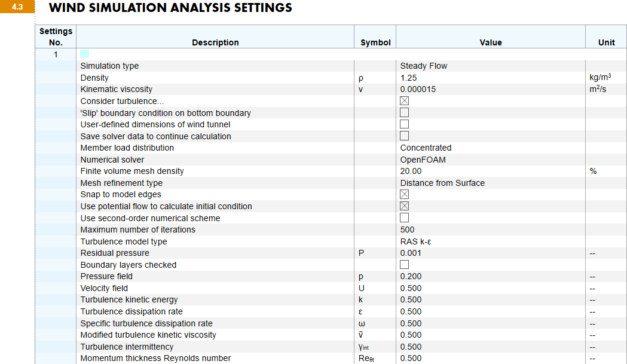The width and height of the screenshot is (627, 364).
Task: Click the Maximum number of iterations value 500
Action: pos(407,230)
